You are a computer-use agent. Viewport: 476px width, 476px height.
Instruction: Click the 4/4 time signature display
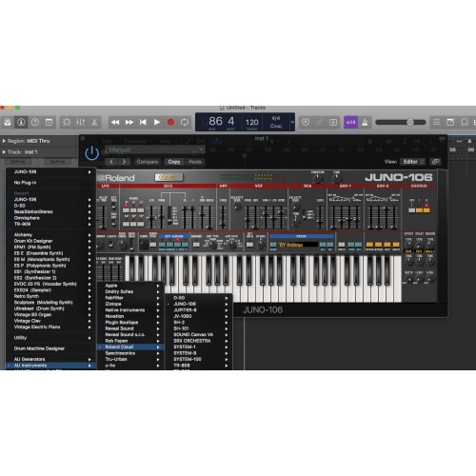coord(275,118)
